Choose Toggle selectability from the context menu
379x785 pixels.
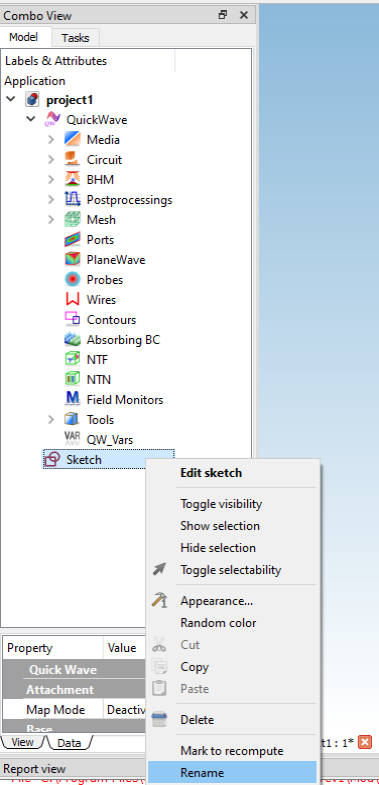tap(231, 570)
